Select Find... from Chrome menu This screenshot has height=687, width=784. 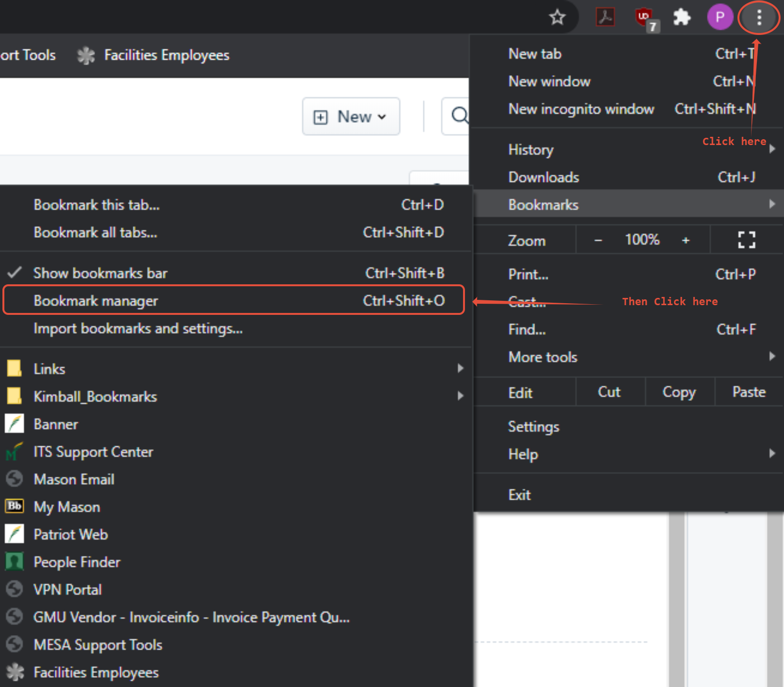[x=628, y=329]
